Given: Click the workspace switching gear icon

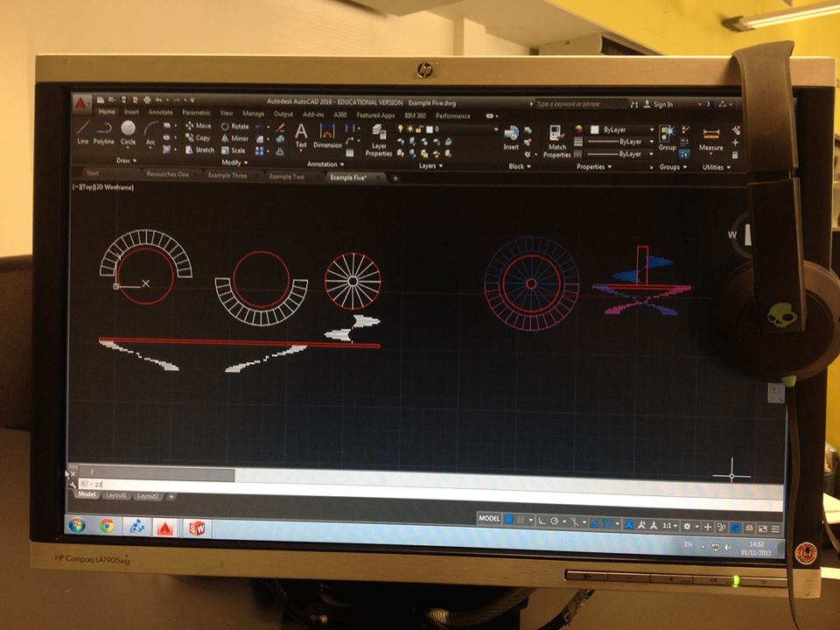Looking at the screenshot, I should click(689, 527).
